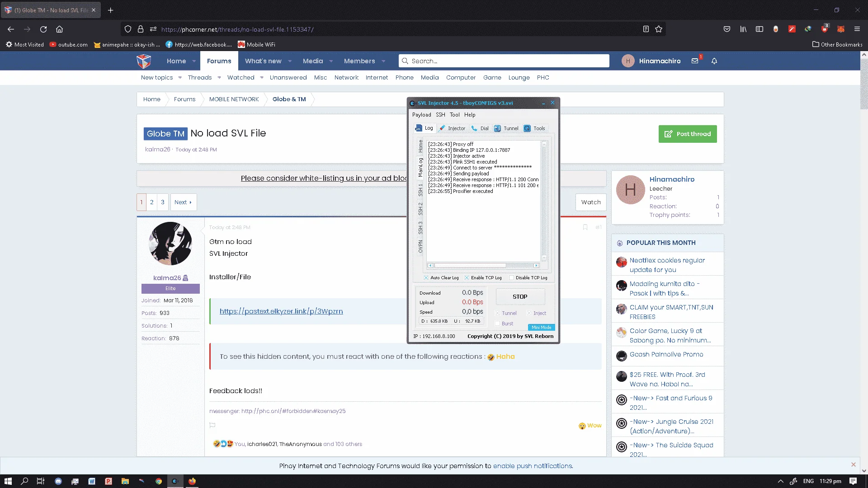Expand the Threads submenu arrow
This screenshot has width=868, height=488.
[219, 78]
